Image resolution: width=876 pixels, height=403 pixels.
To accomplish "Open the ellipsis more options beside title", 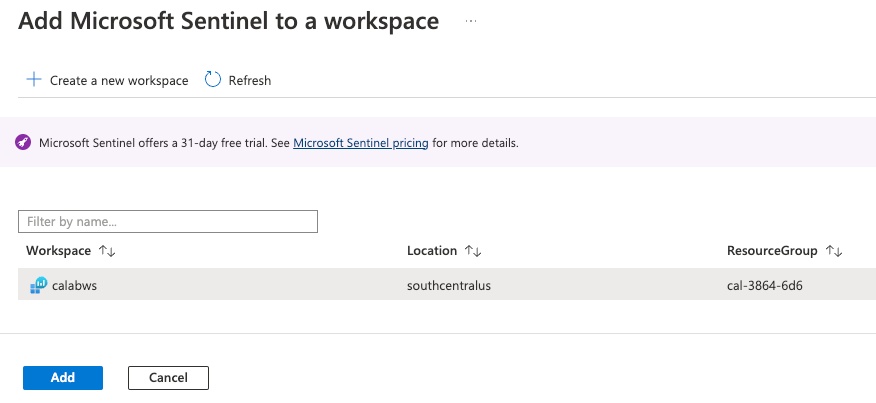I will pos(471,21).
